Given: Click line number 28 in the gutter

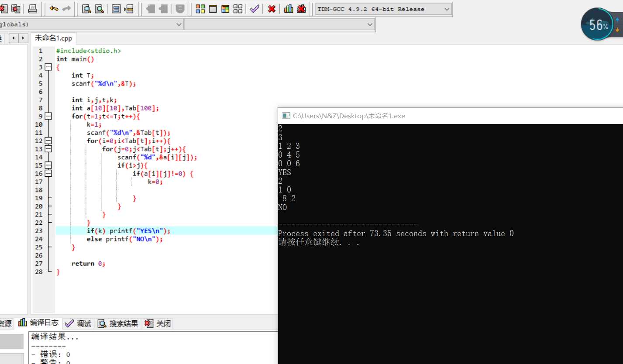Looking at the screenshot, I should point(39,271).
